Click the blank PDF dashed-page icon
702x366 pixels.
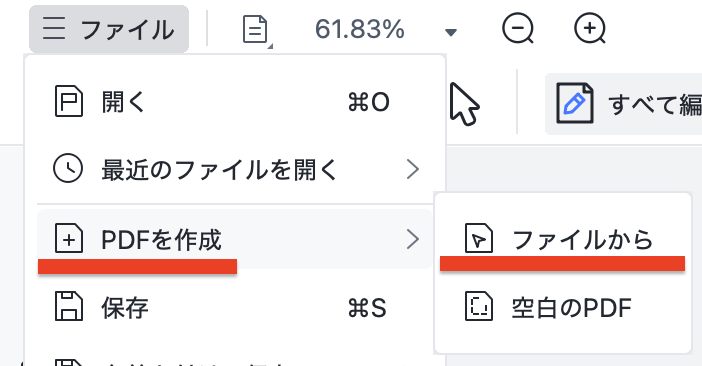[x=479, y=306]
